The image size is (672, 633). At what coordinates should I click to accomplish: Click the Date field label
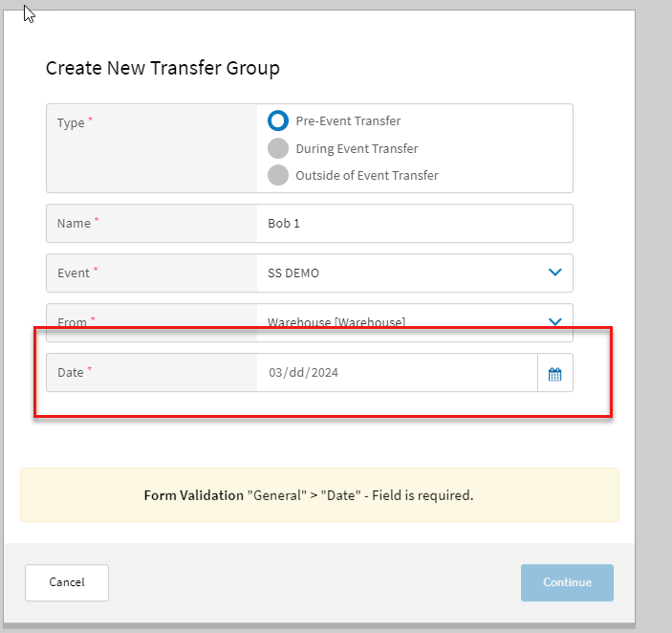point(71,373)
